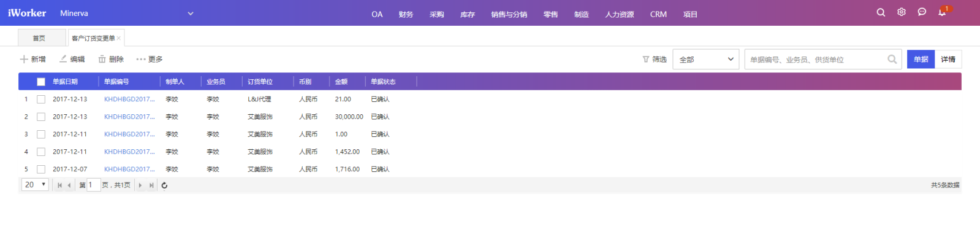Viewport: 980px width, 226px height.
Task: Toggle the select-all checkbox in table header
Action: pos(41,82)
